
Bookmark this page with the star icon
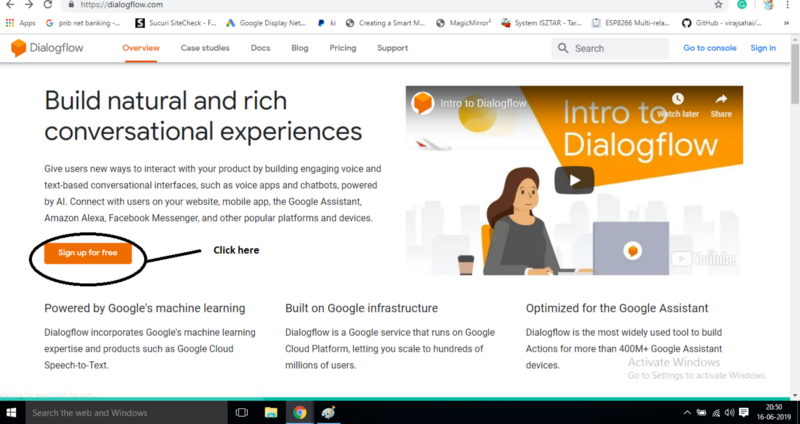click(718, 5)
